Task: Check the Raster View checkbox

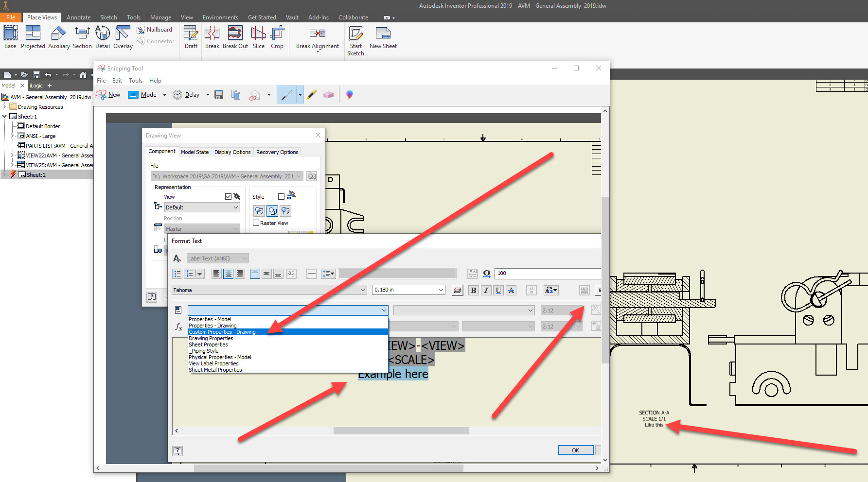Action: coord(256,223)
